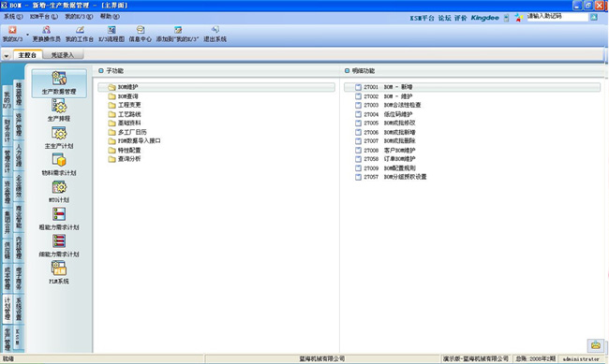Open 信息中心 from the toolbar
The width and height of the screenshot is (609, 364).
point(141,34)
